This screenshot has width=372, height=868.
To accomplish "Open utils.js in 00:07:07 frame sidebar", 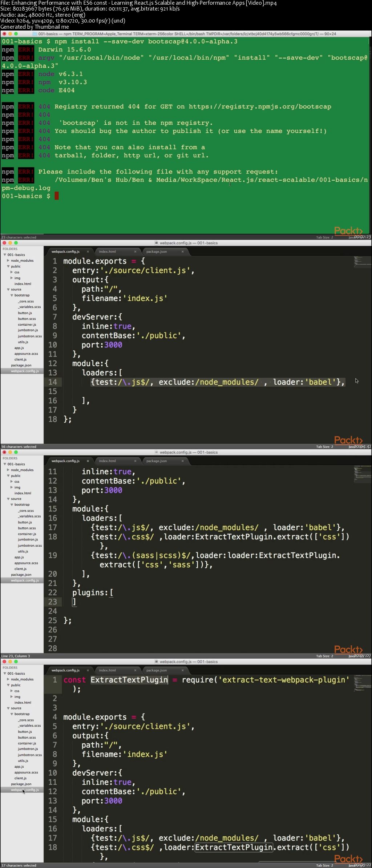I will point(23,551).
